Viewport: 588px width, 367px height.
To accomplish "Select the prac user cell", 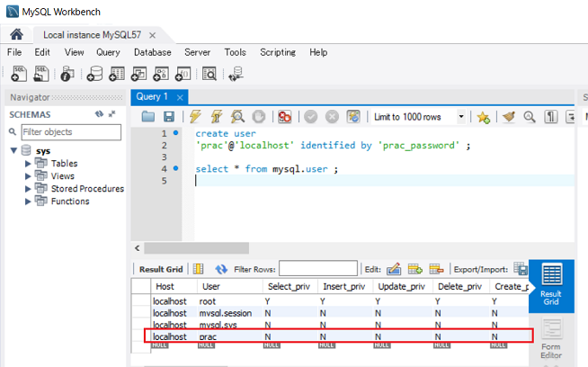I will tap(230, 336).
